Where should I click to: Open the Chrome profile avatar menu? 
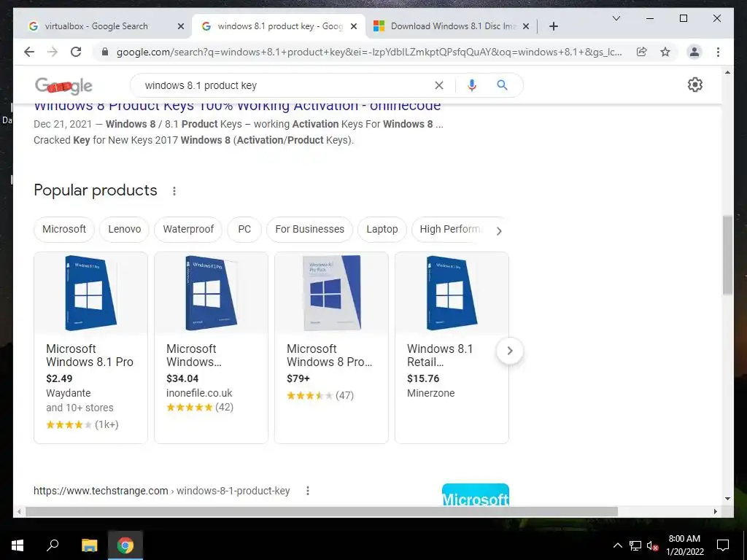[694, 52]
